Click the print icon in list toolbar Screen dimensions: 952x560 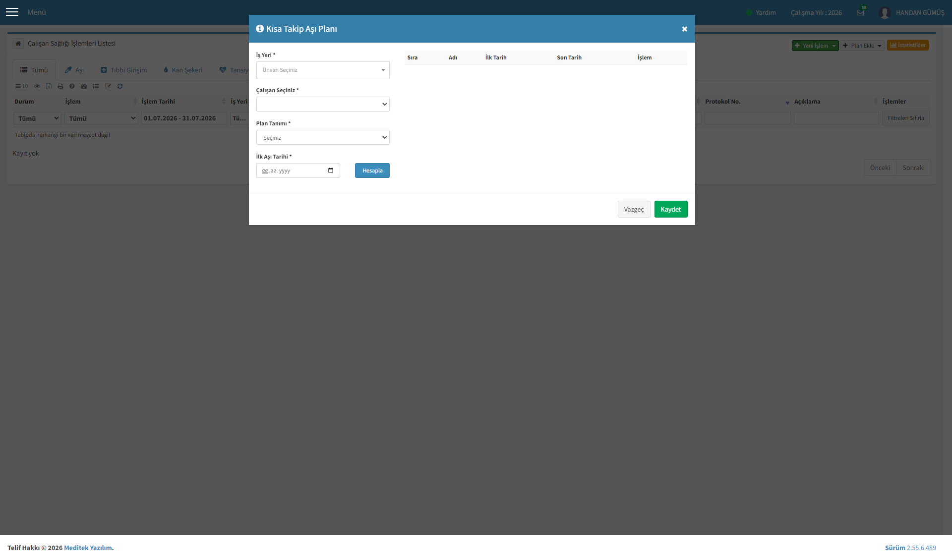point(60,86)
